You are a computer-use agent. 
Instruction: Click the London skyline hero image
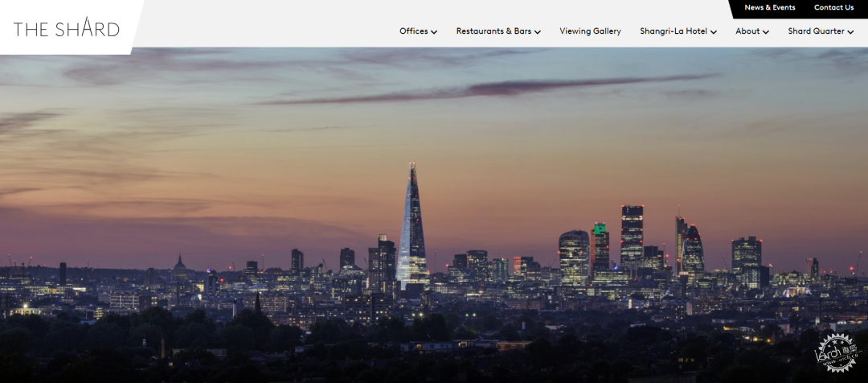click(434, 215)
